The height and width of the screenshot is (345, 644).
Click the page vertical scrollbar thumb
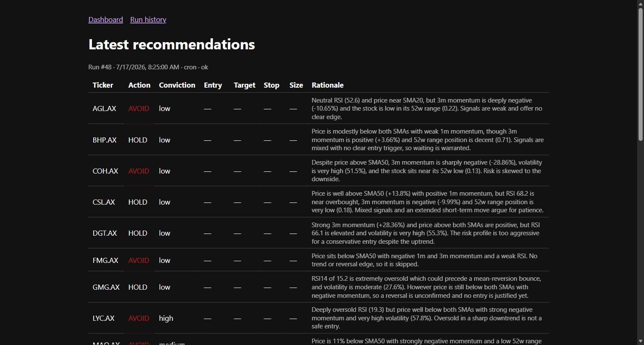click(x=640, y=74)
